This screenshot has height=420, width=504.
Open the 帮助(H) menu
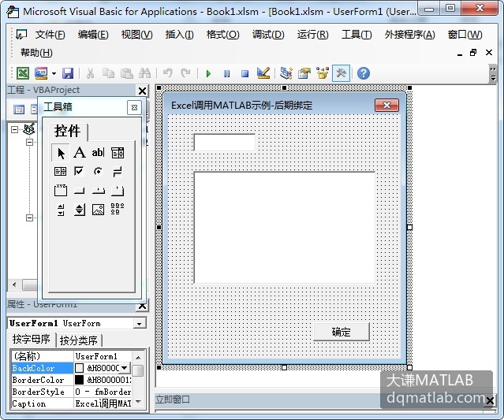pos(36,52)
